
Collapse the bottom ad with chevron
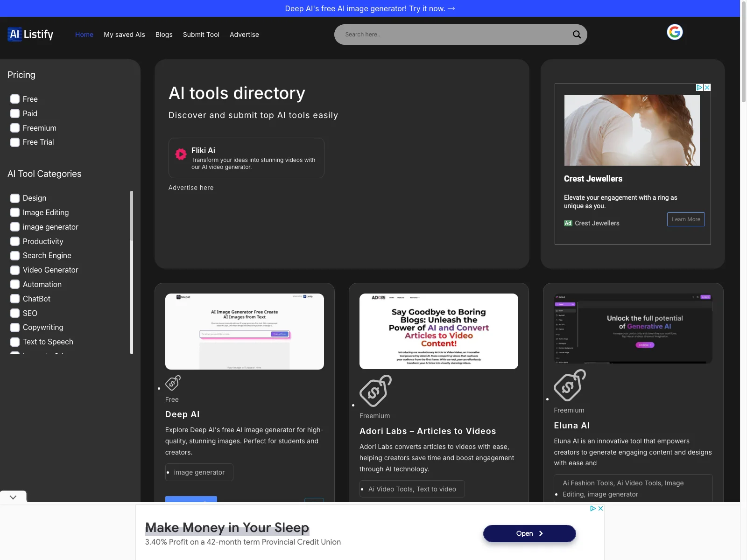(x=13, y=497)
